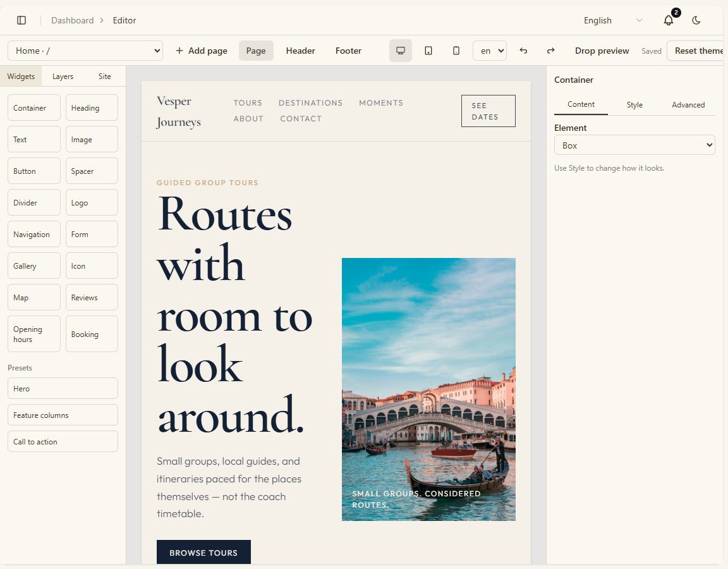Viewport: 728px width, 569px height.
Task: Select the Routes with room headline
Action: click(x=234, y=315)
